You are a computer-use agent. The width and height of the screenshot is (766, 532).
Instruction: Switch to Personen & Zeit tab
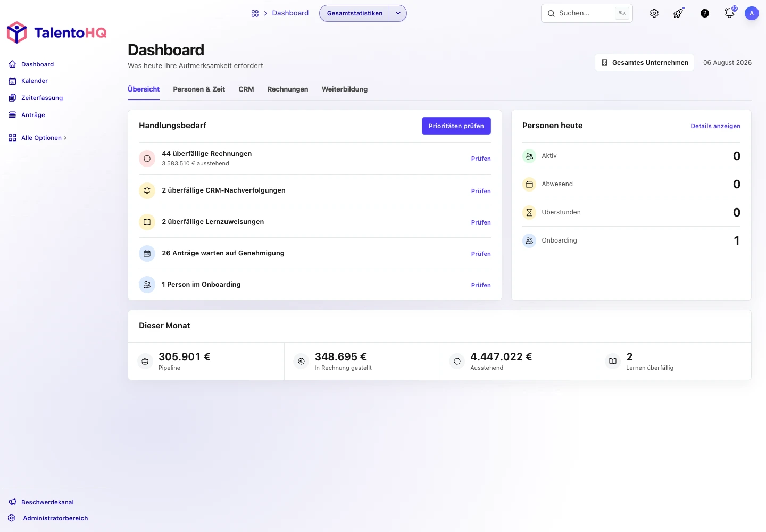[x=199, y=89]
